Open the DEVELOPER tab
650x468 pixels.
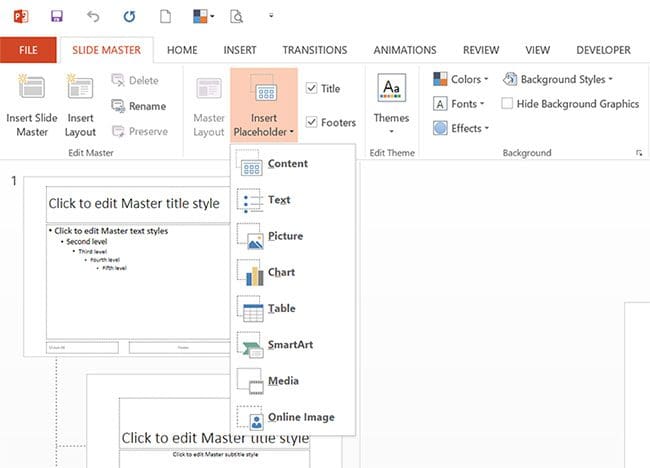[603, 50]
